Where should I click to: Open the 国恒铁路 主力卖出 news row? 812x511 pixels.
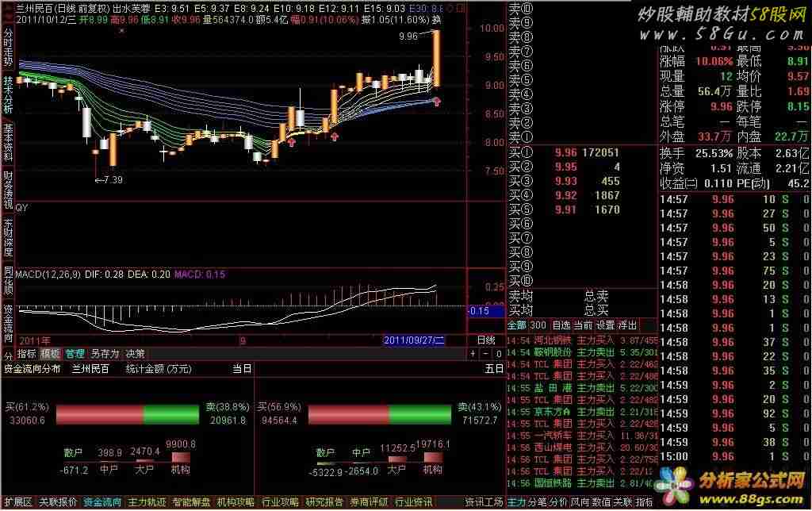[582, 483]
